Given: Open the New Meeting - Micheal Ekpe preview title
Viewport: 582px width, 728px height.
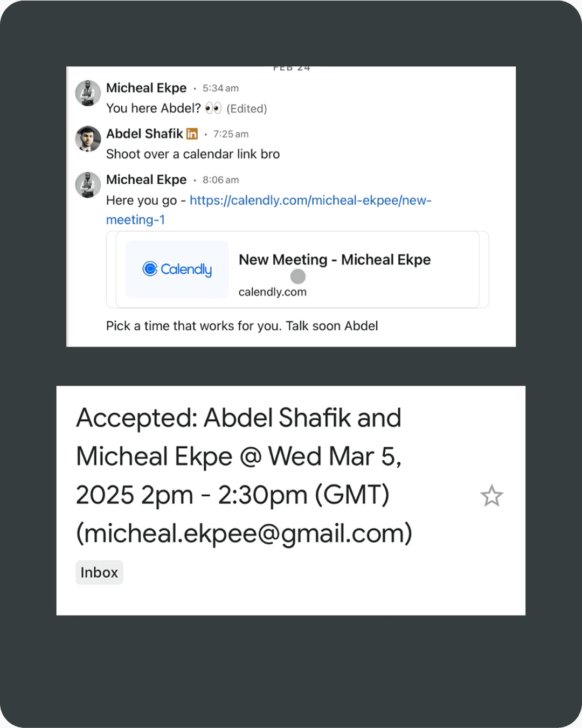Looking at the screenshot, I should click(x=335, y=260).
